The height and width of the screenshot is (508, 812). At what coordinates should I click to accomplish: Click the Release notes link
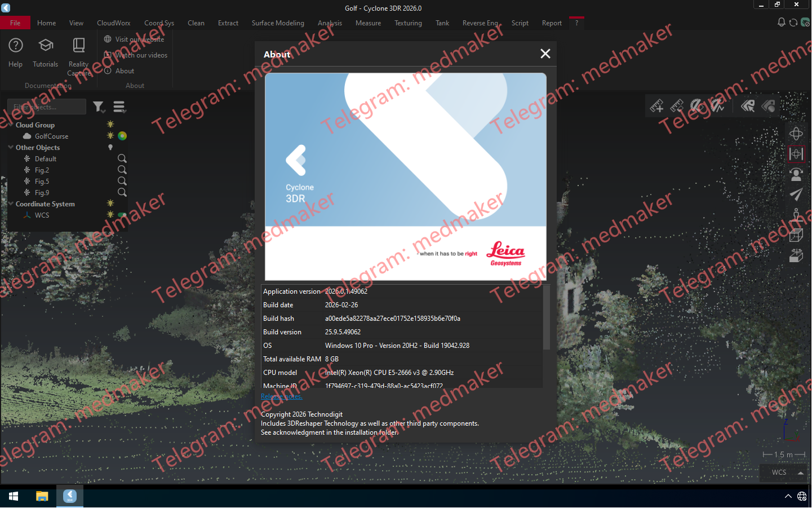coord(281,396)
